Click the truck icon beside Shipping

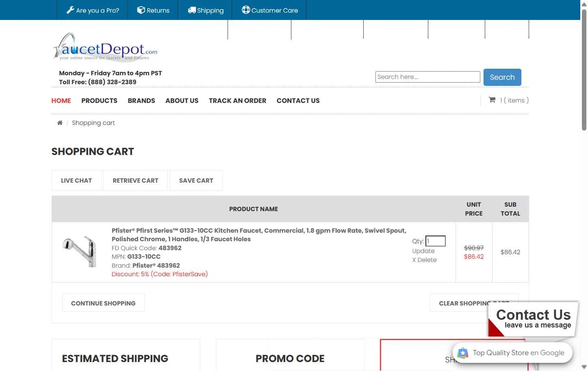(x=192, y=10)
